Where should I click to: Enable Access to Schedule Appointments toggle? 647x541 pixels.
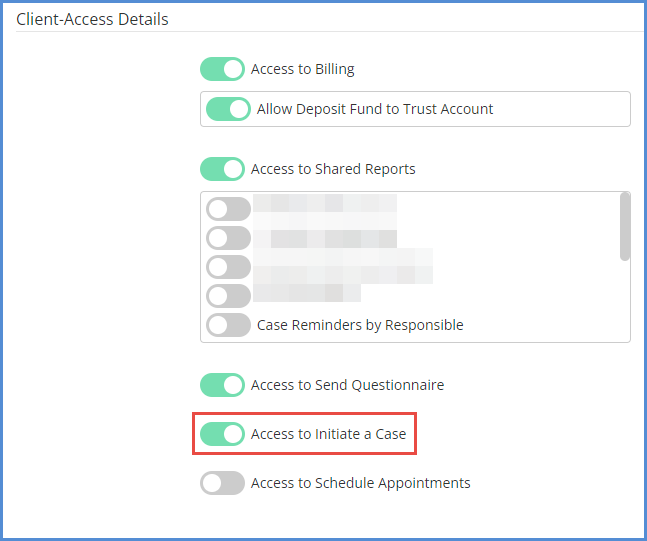222,483
